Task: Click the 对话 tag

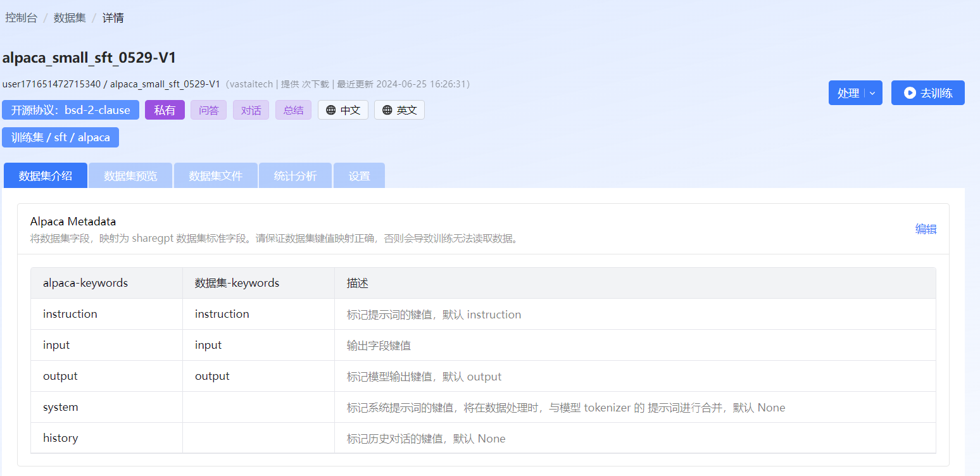Action: point(251,110)
